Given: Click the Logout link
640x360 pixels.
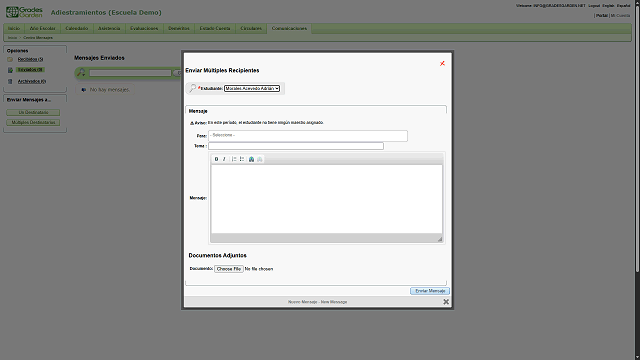Looking at the screenshot, I should pos(594,6).
